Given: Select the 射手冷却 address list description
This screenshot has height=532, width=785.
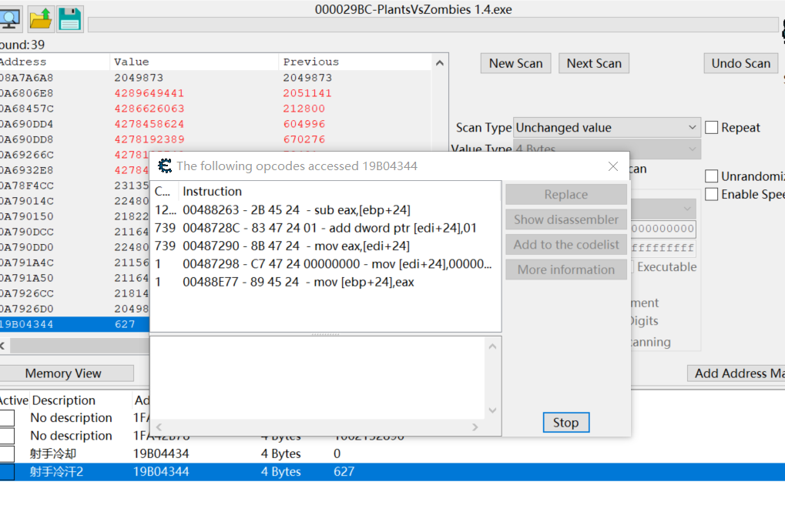Looking at the screenshot, I should pyautogui.click(x=52, y=454).
